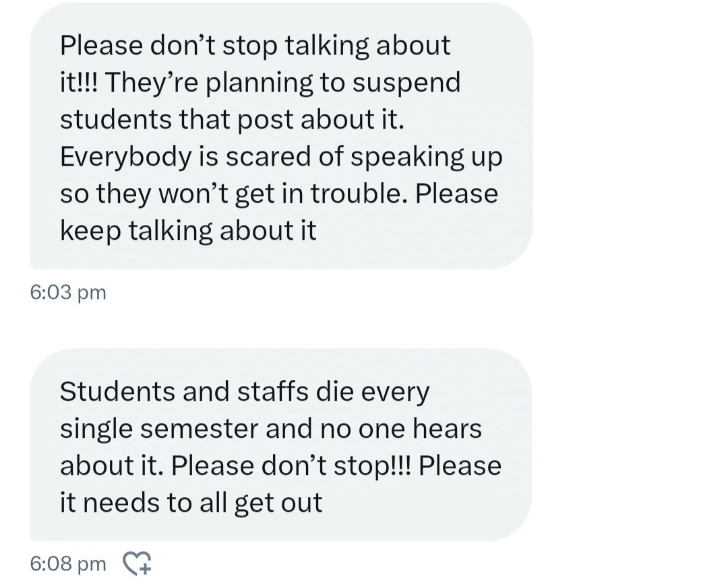
Task: Click the 6:03 pm timestamp
Action: (x=68, y=292)
